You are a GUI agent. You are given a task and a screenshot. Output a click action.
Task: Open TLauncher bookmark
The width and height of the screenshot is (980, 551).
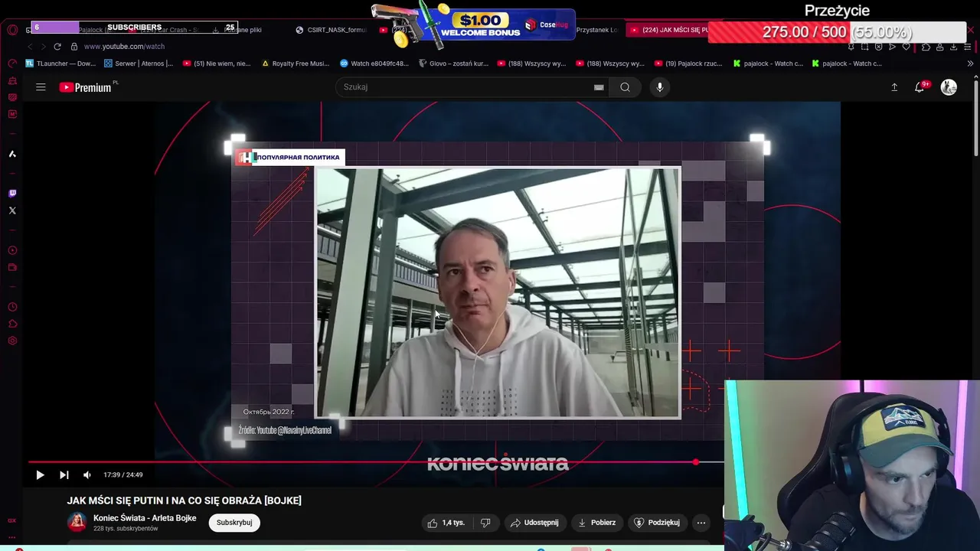[x=60, y=64]
